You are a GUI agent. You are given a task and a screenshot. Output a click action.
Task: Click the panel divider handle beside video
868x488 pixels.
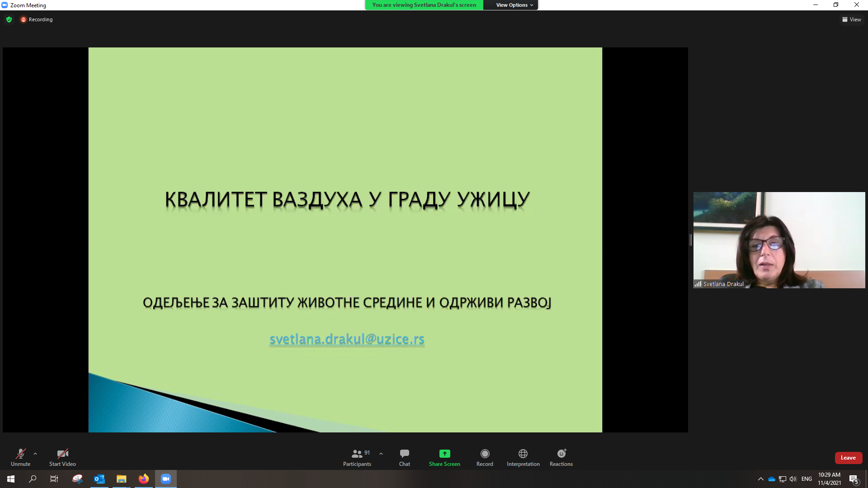(x=690, y=240)
